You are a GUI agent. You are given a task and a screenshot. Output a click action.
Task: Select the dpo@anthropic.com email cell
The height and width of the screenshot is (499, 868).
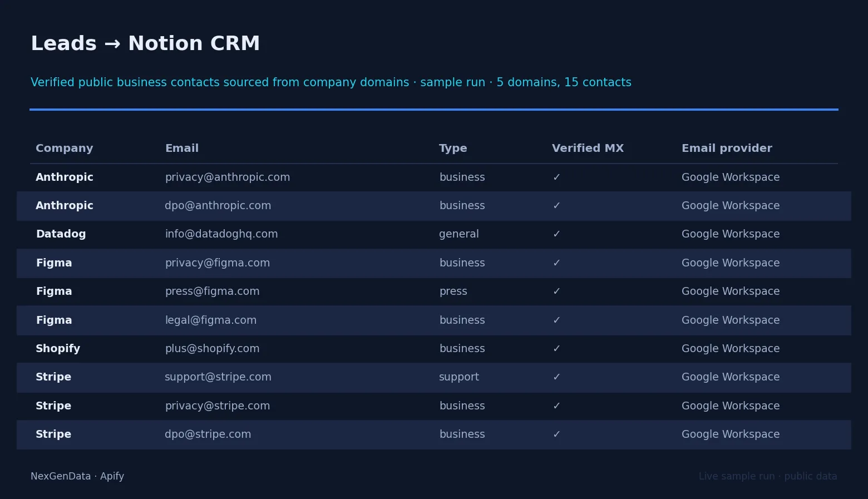pyautogui.click(x=218, y=206)
